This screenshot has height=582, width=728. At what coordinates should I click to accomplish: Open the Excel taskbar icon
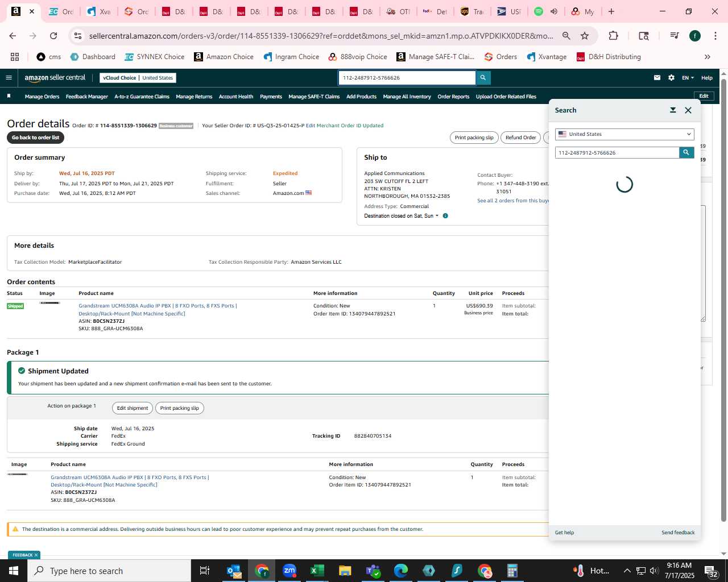(317, 571)
